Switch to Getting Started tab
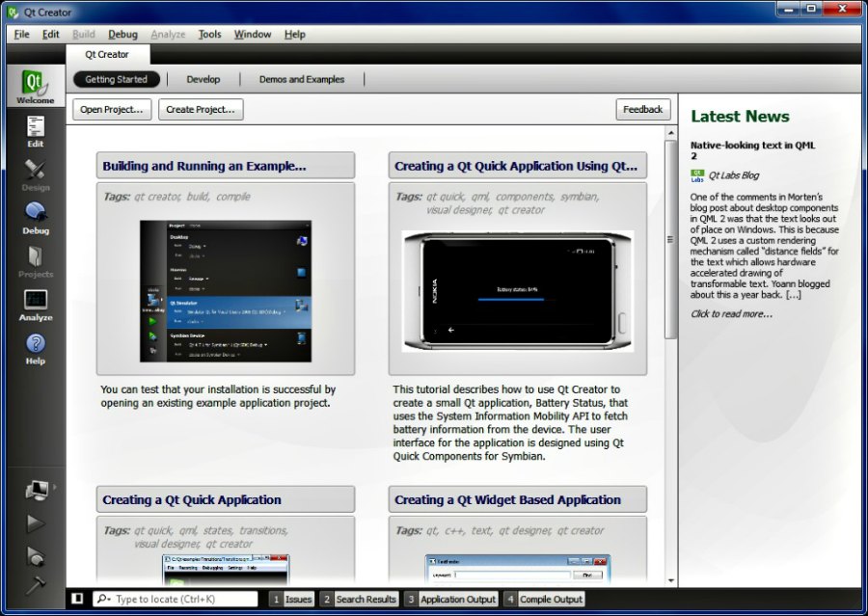Viewport: 868px width, 616px height. (x=117, y=79)
